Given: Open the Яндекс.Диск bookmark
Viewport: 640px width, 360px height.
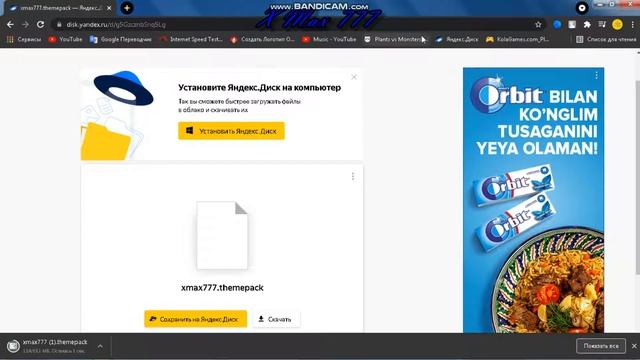Looking at the screenshot, I should (456, 40).
